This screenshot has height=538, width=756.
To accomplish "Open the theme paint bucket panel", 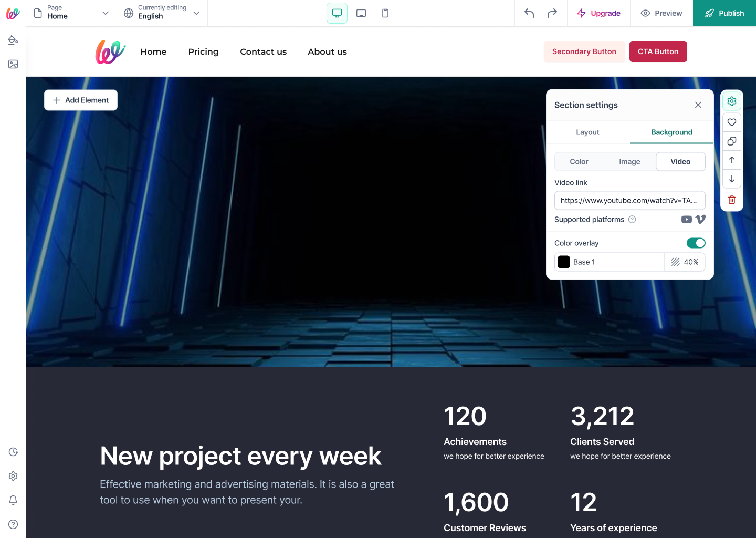I will tap(13, 40).
